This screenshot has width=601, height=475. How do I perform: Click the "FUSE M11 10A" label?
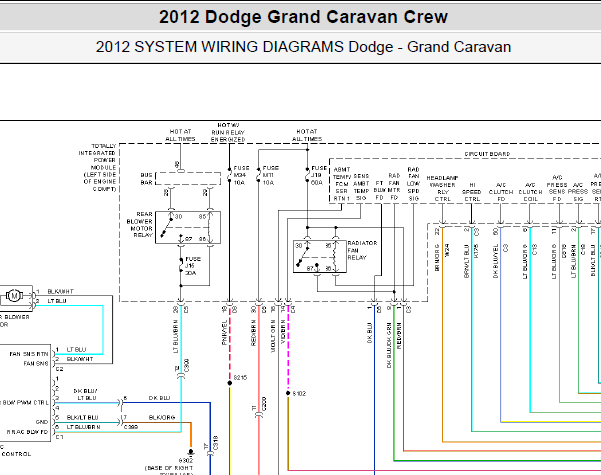[x=271, y=175]
